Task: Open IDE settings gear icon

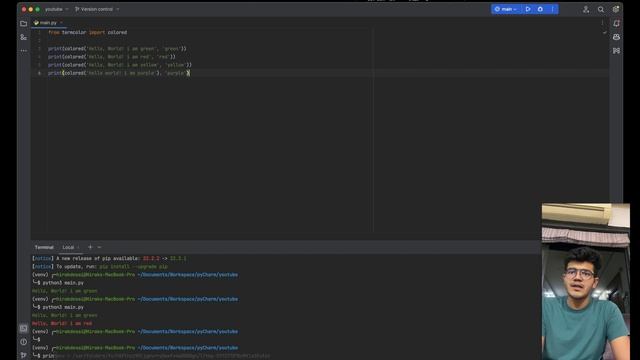Action: point(616,9)
